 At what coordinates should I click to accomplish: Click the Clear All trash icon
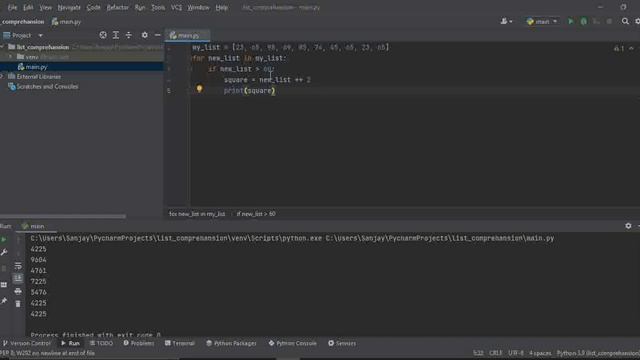[18, 304]
